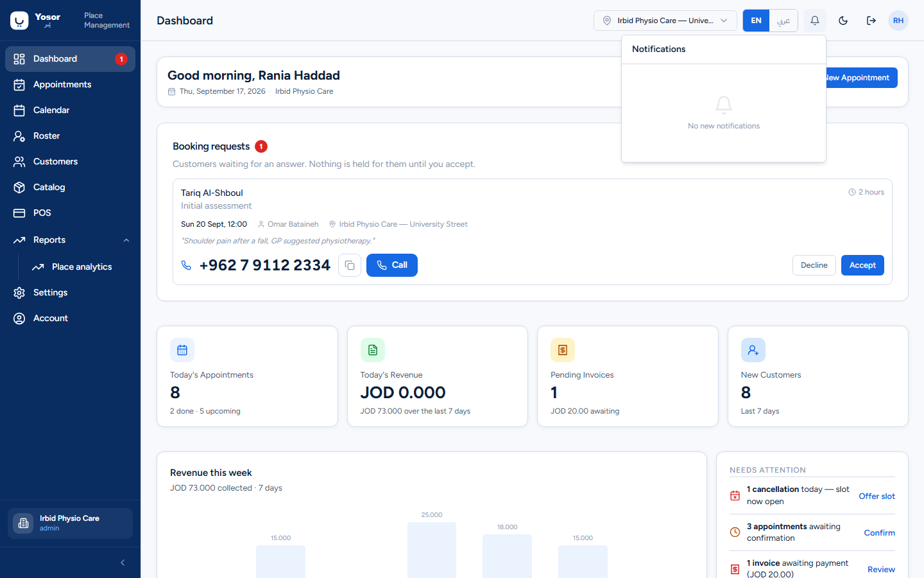This screenshot has height=578, width=924.
Task: Click the Yosor logo icon
Action: point(19,21)
